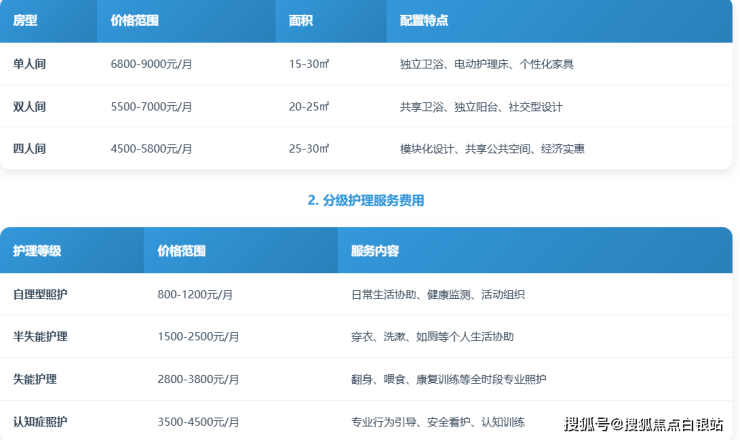Click the 15-30㎡ area cell
The image size is (740, 440).
[x=309, y=64]
